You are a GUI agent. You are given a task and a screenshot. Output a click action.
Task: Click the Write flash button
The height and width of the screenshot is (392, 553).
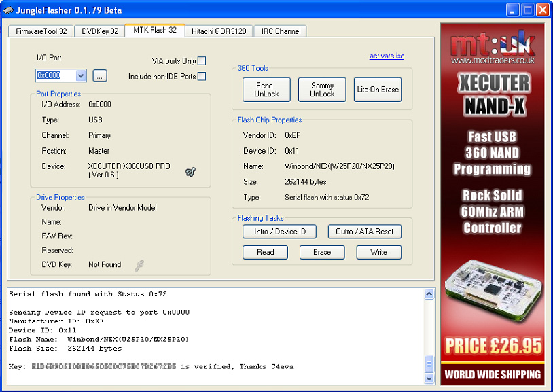(x=379, y=252)
